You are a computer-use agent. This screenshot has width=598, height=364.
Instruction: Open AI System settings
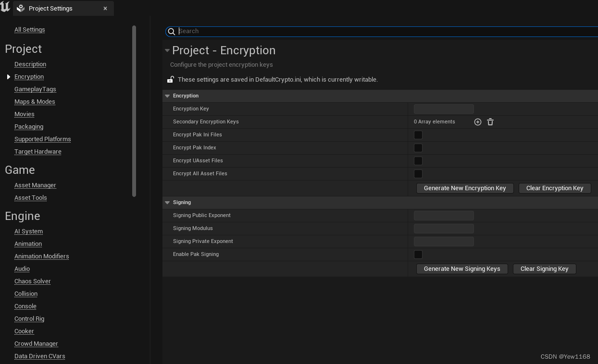click(x=28, y=231)
